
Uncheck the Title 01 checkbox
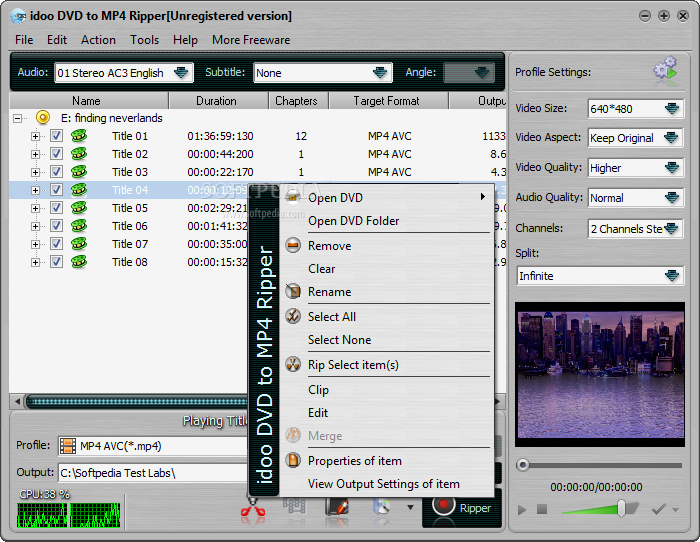[x=56, y=136]
